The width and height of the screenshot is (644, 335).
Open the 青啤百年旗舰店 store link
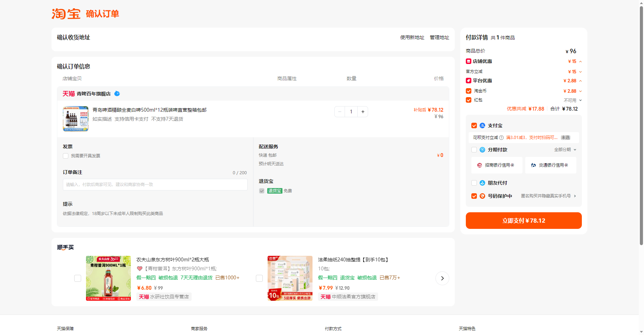[94, 94]
